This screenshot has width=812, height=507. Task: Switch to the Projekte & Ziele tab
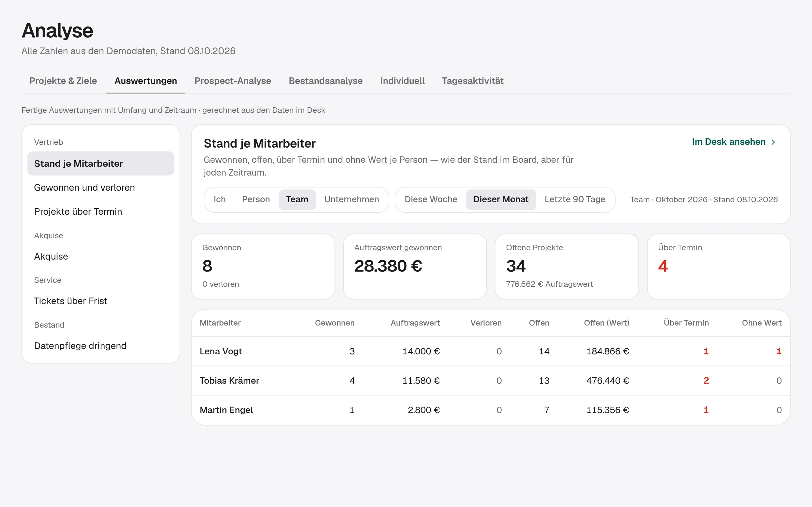(x=63, y=81)
